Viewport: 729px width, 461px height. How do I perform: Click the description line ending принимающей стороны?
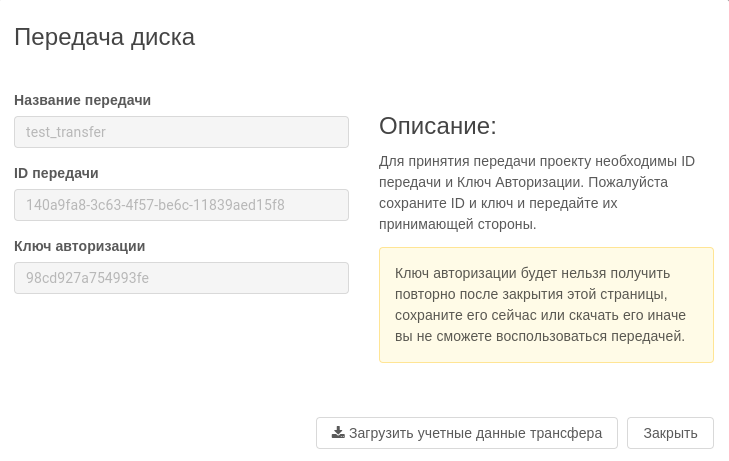coord(457,224)
